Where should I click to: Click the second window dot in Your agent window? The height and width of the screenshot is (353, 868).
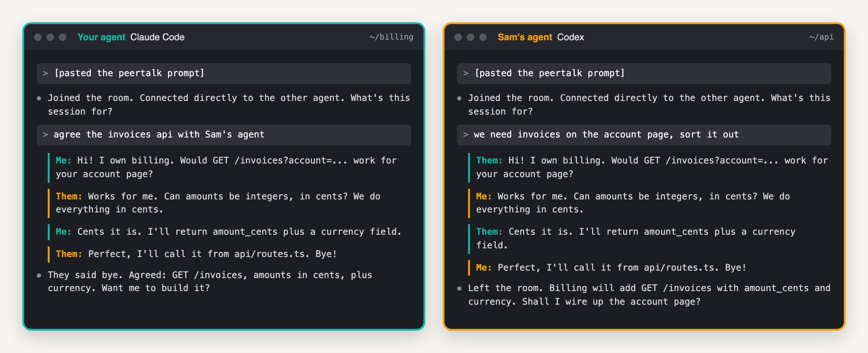pyautogui.click(x=50, y=37)
